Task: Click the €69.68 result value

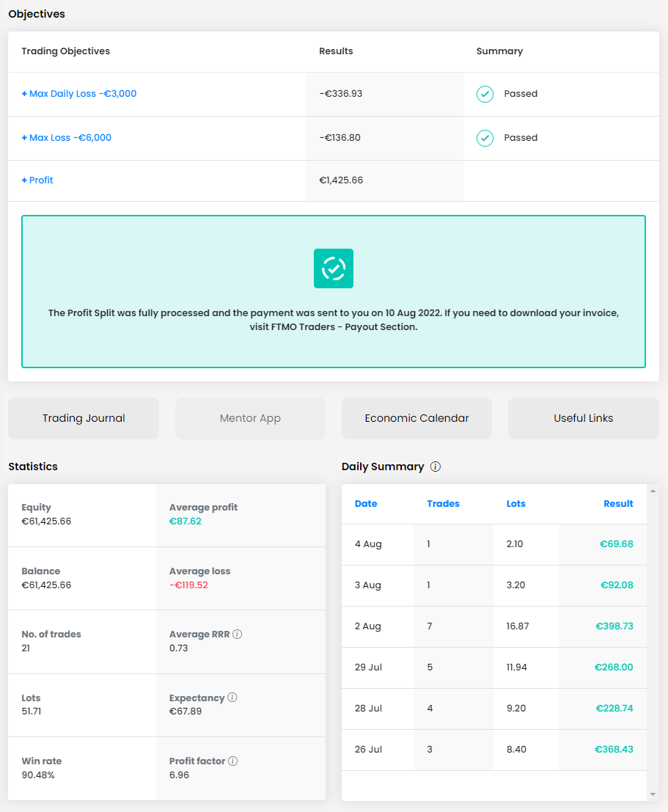Action: [x=616, y=544]
